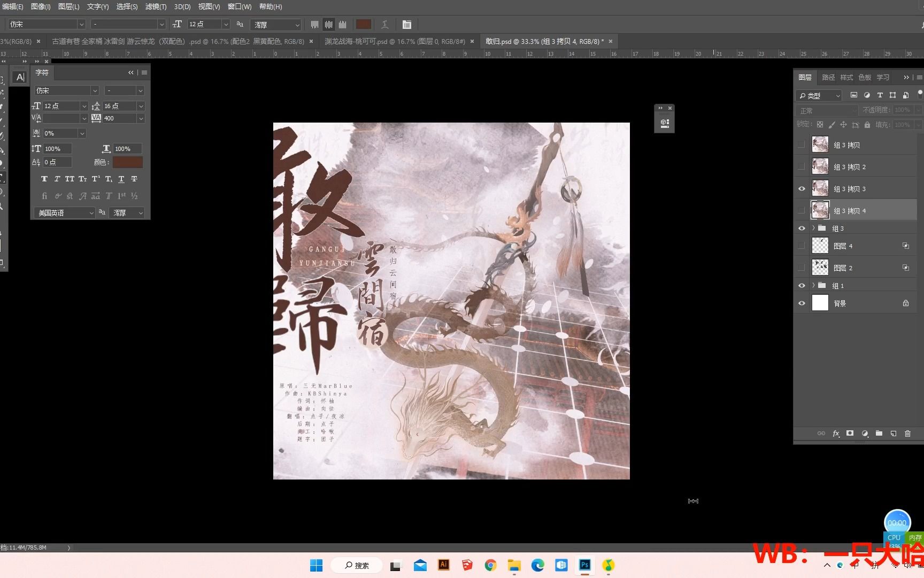Image resolution: width=924 pixels, height=578 pixels.
Task: Open the 图层(L) menu
Action: [x=68, y=7]
